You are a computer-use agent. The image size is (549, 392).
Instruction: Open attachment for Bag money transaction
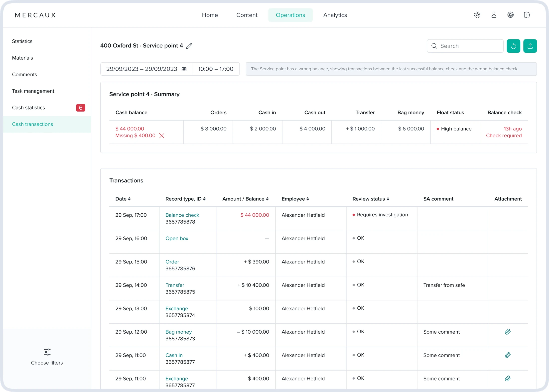(508, 332)
